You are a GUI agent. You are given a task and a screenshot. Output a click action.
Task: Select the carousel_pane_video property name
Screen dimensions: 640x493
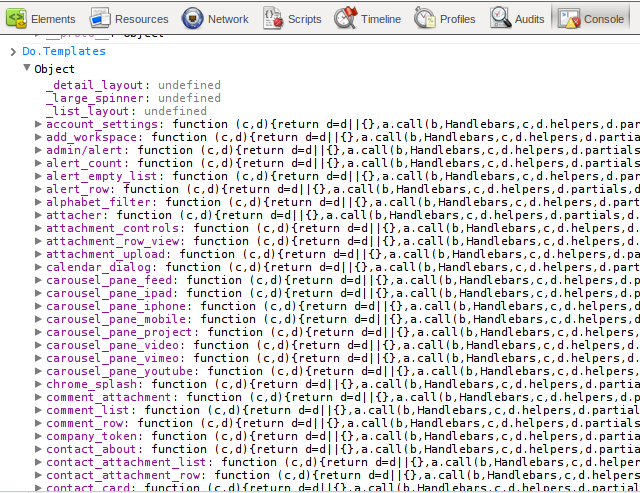pos(112,345)
